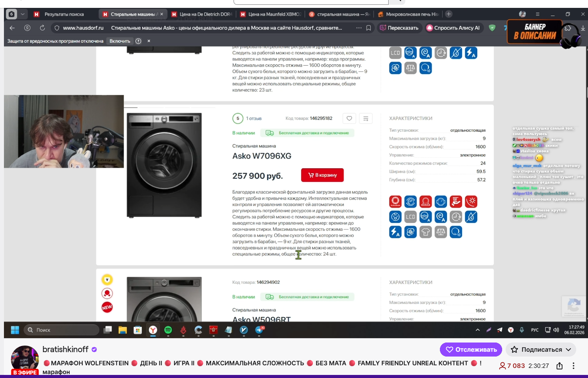Expand the tab group dropdown next to 6

click(x=23, y=14)
